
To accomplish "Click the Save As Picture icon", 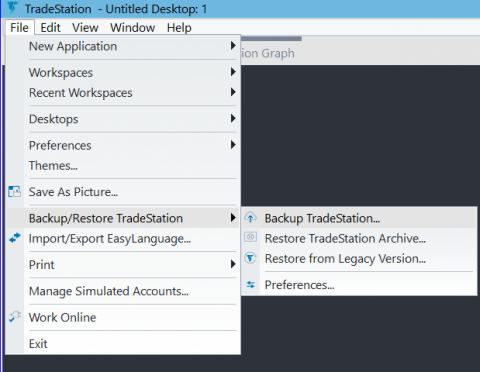I will tap(14, 192).
